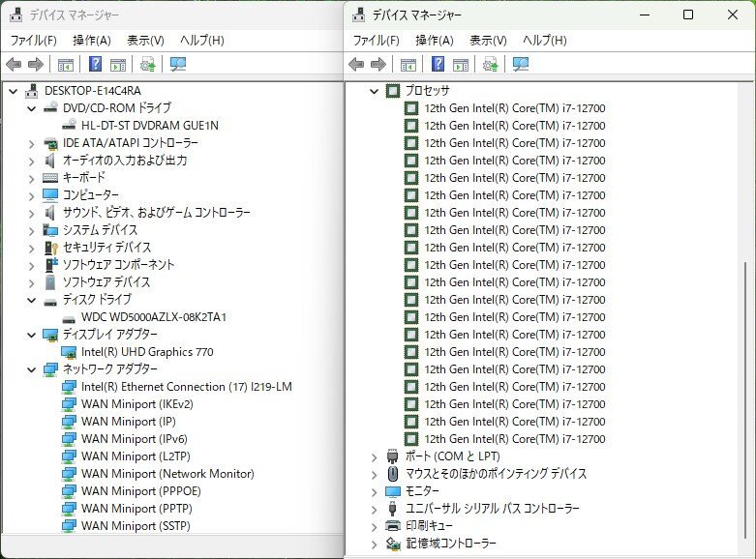Click Scan for hardware changes icon in left window
This screenshot has width=756, height=559.
click(x=178, y=64)
